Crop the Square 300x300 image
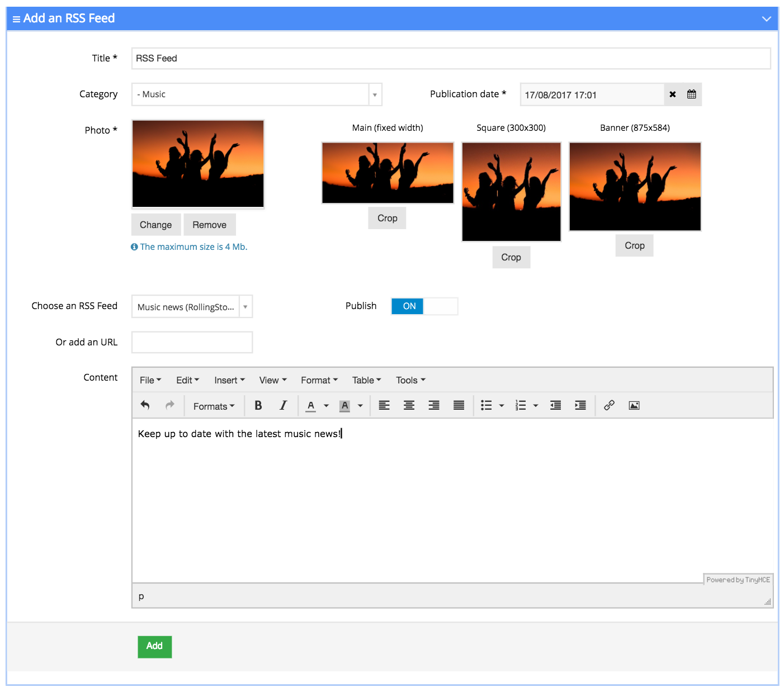784x692 pixels. coord(511,257)
